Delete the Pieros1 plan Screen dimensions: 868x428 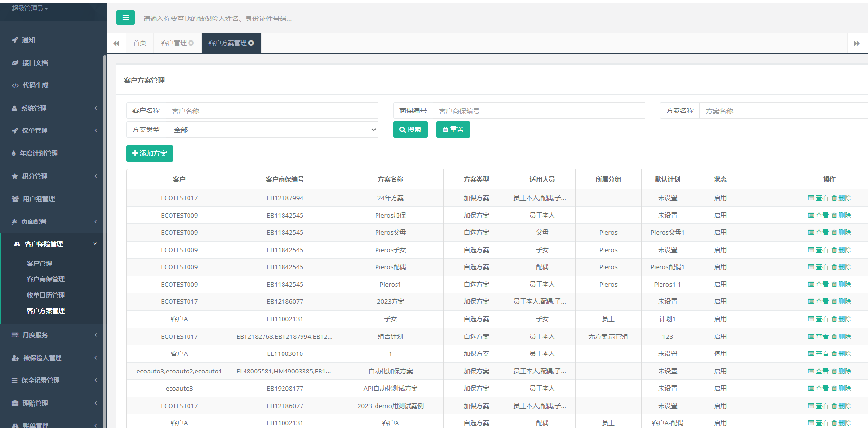841,284
